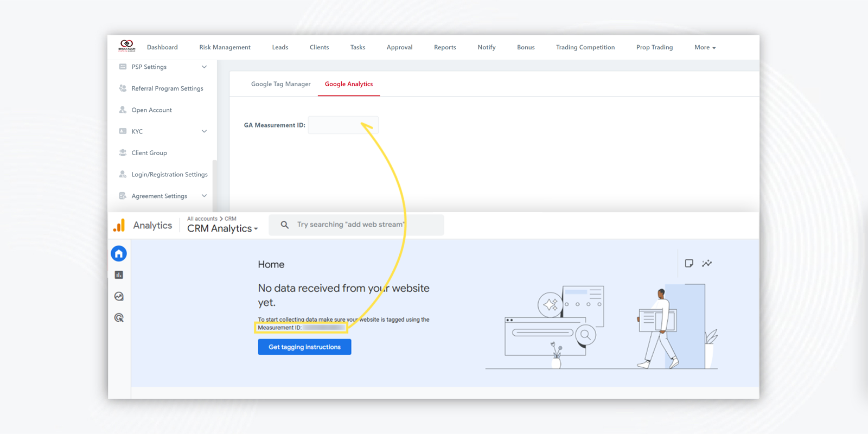
Task: Open Login/Registration Settings
Action: (x=169, y=175)
